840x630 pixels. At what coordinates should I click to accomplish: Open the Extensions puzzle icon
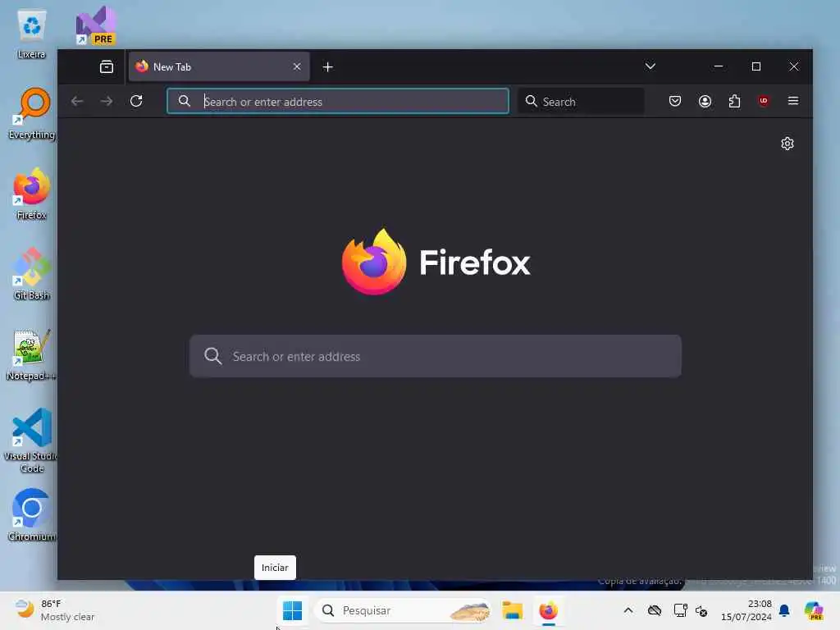click(734, 101)
